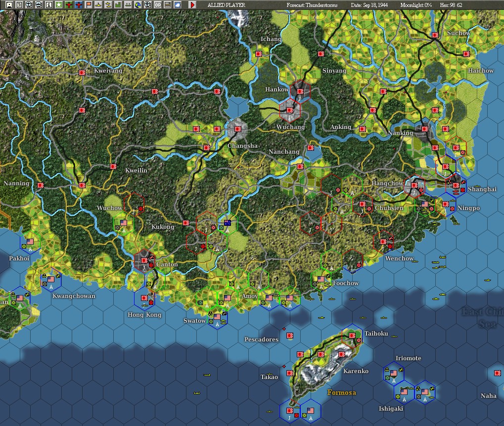
Task: Click the green terrain block toolbar icon
Action: point(118,5)
